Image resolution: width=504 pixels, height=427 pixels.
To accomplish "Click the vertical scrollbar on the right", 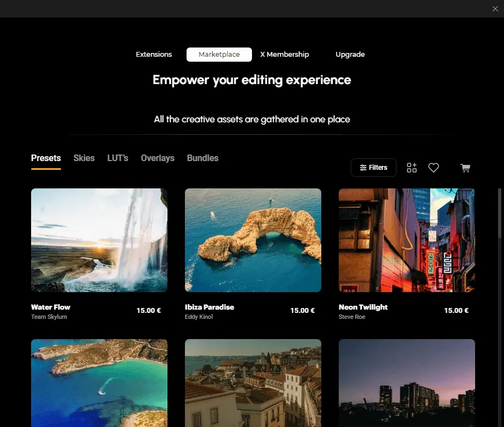I will coord(500,213).
